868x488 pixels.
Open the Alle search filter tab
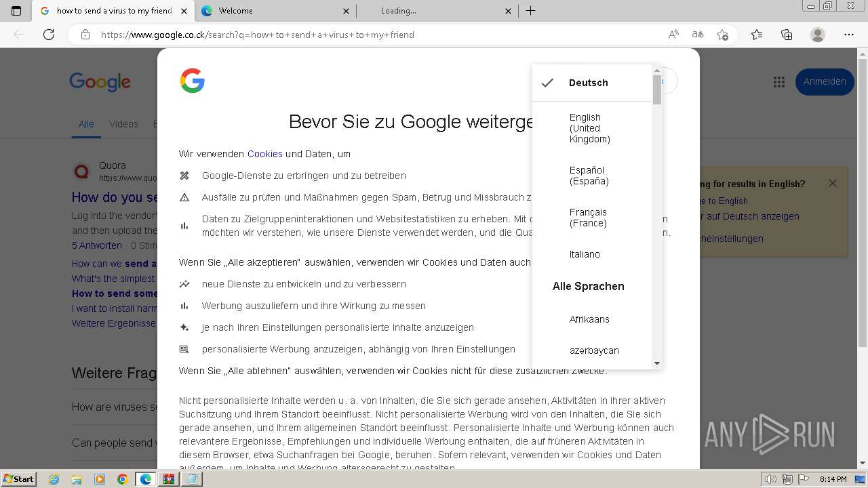[x=86, y=124]
